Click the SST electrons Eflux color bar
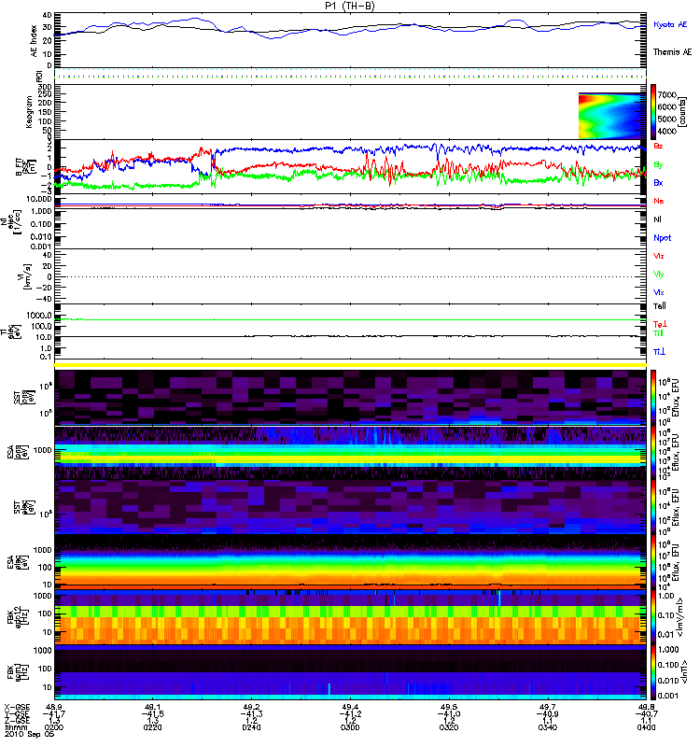The width and height of the screenshot is (700, 747). point(653,507)
